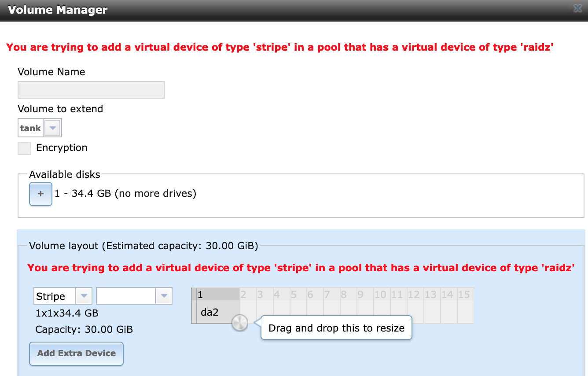Expand the Stripe layout type dropdown
588x376 pixels.
click(84, 296)
